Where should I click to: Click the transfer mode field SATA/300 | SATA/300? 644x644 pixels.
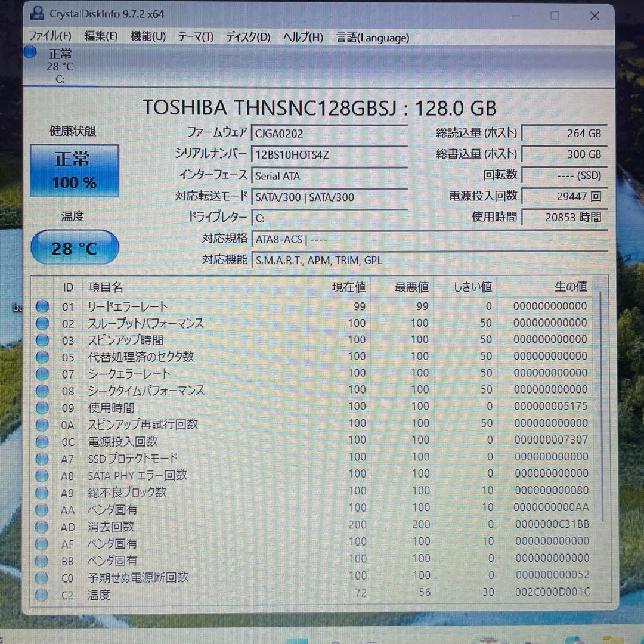[x=329, y=197]
